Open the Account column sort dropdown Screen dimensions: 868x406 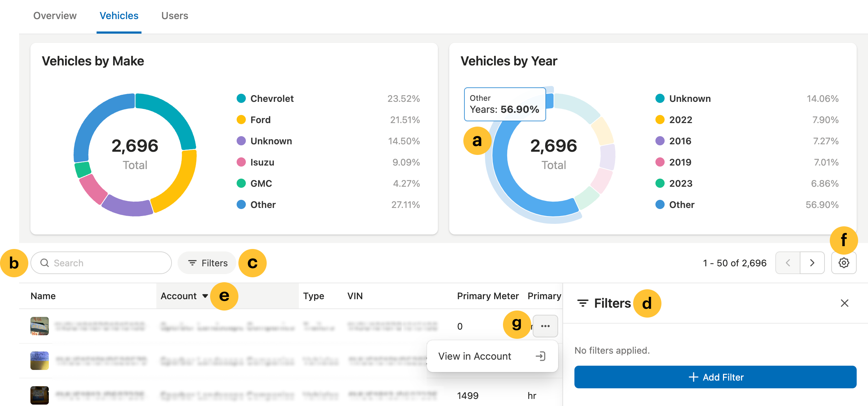[x=205, y=296]
